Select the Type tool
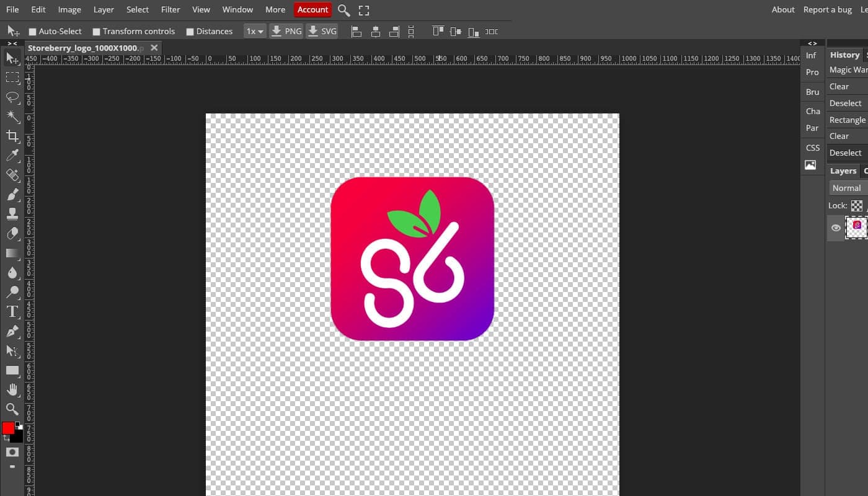Image resolution: width=868 pixels, height=496 pixels. [12, 311]
